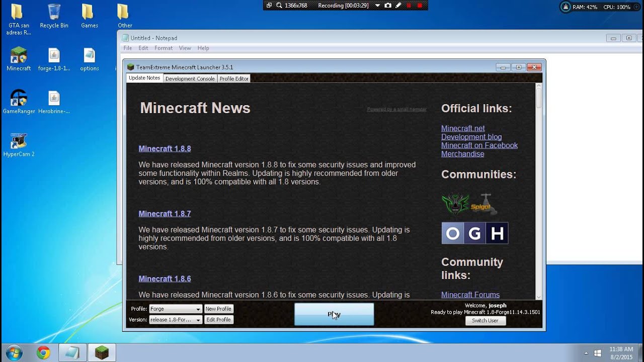Pause the screen recording
Viewport: 644px width, 362px height.
409,6
